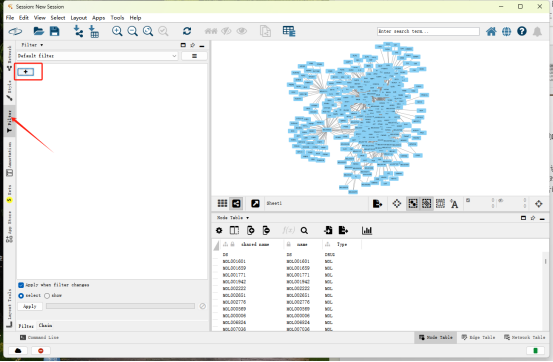Open the Layout menu
This screenshot has width=553, height=362.
point(79,18)
